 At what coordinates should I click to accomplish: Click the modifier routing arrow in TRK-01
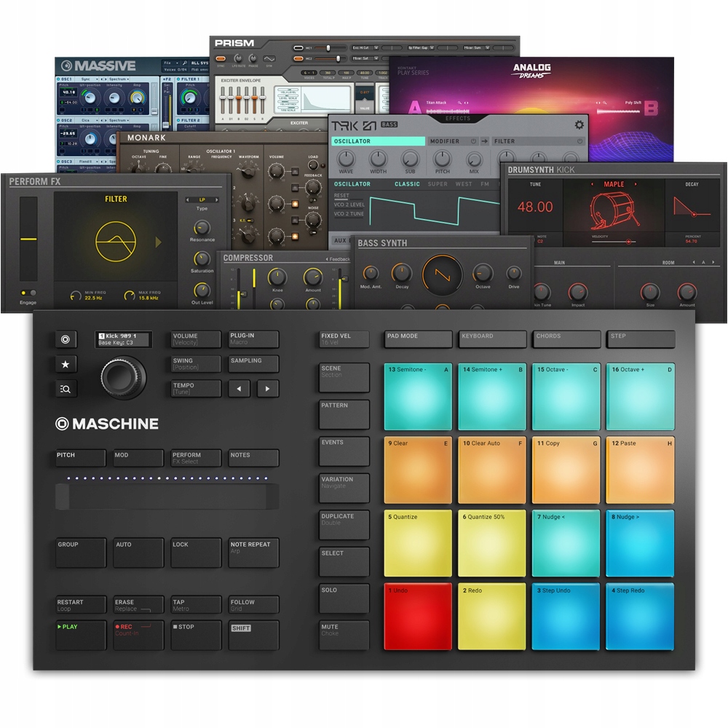click(x=483, y=141)
